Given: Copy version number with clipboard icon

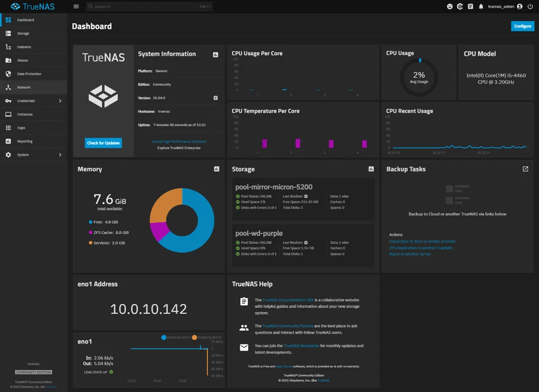Looking at the screenshot, I should tap(216, 98).
